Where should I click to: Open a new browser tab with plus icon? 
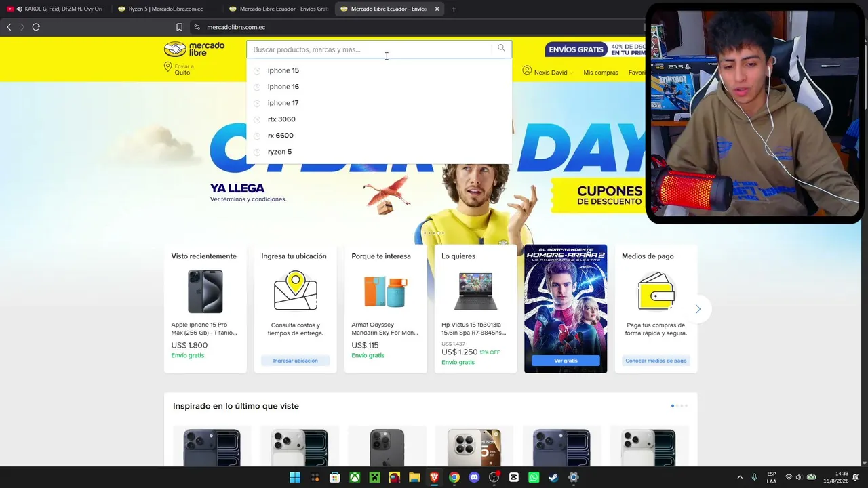point(454,9)
